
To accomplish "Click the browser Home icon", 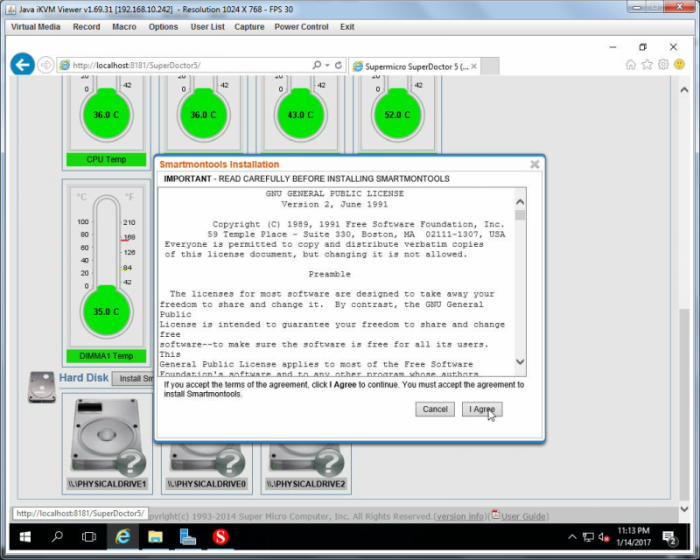I will (630, 65).
